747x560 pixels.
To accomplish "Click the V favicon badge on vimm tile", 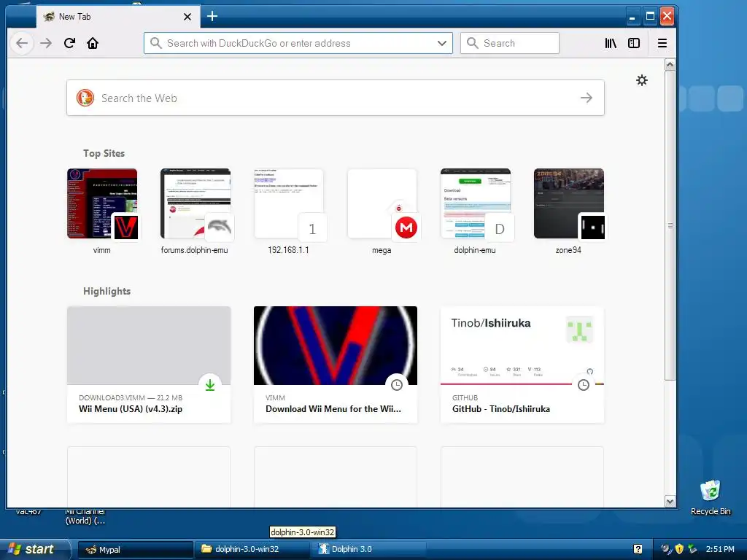I will click(125, 227).
